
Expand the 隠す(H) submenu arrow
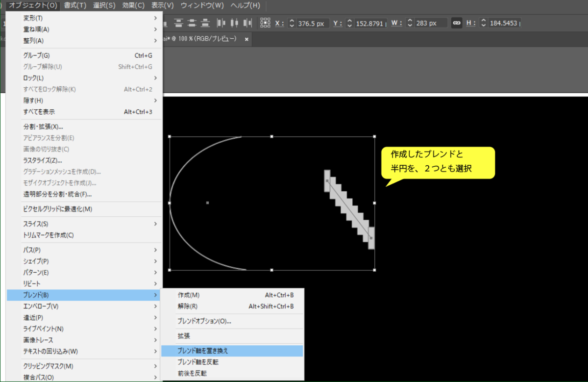click(155, 101)
